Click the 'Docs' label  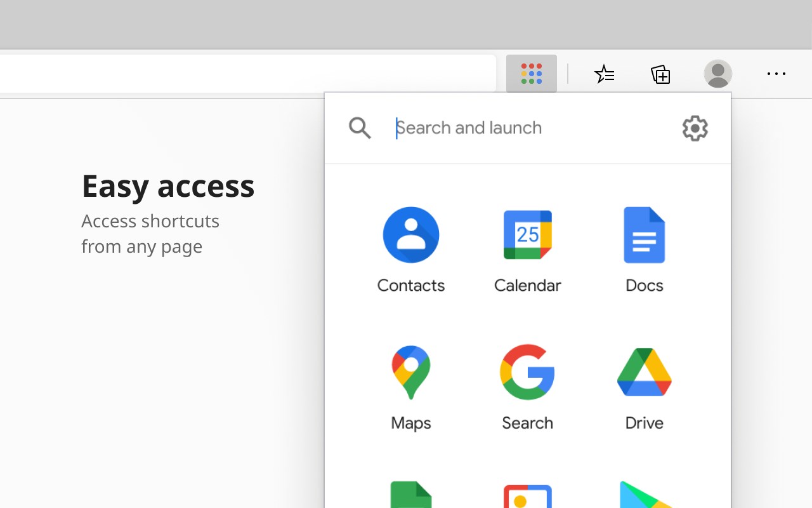pos(645,286)
